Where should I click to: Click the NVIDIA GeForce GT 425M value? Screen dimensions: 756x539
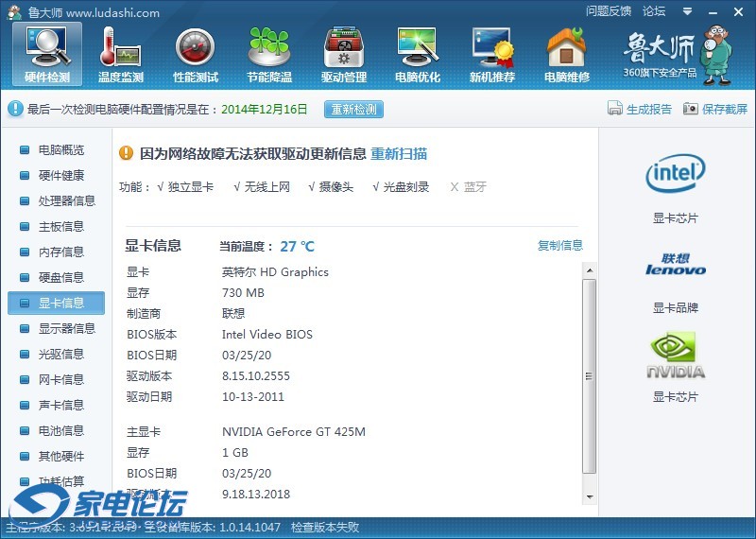coord(294,432)
